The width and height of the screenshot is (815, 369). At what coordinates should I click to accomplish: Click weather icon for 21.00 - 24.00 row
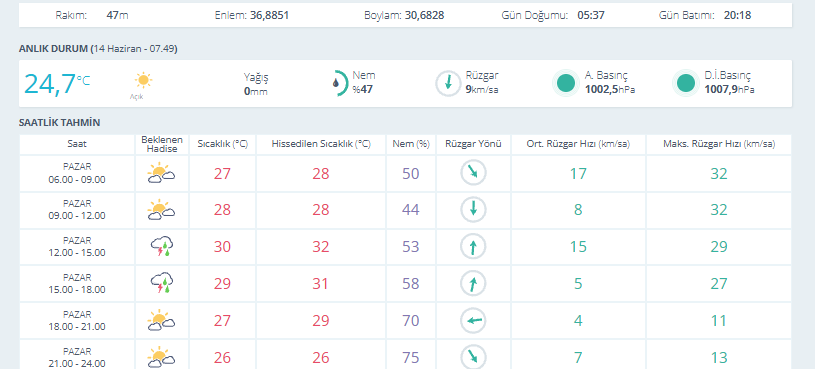coord(161,358)
